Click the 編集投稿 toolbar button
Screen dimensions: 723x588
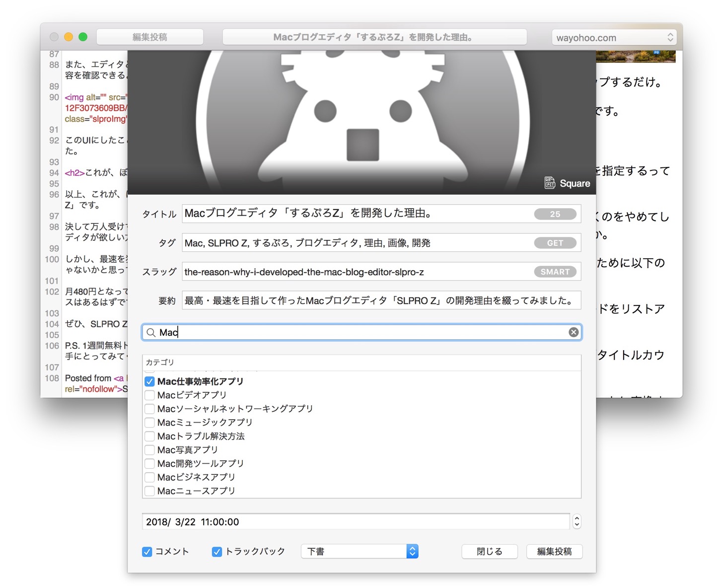pos(150,37)
